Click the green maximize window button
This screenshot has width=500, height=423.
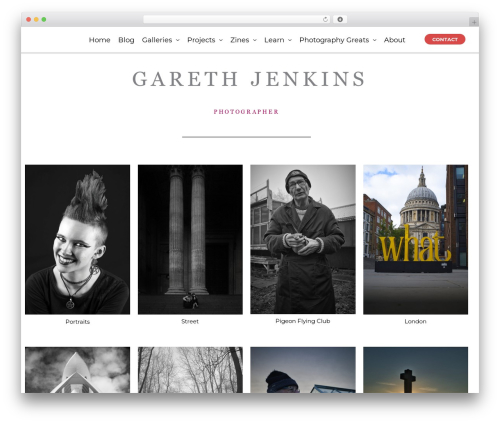pos(44,20)
